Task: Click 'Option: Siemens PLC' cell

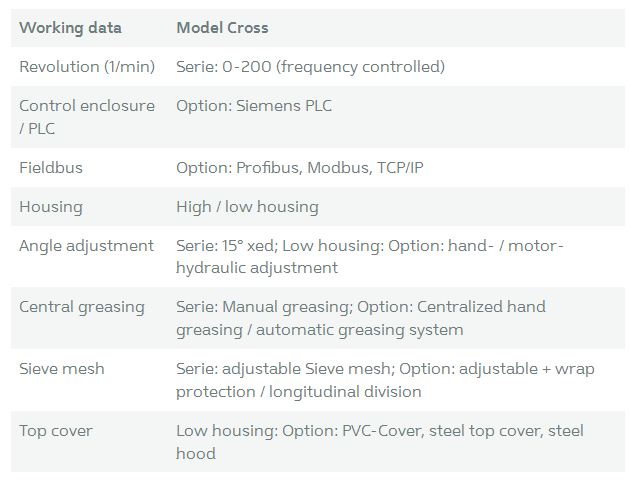Action: 254,106
